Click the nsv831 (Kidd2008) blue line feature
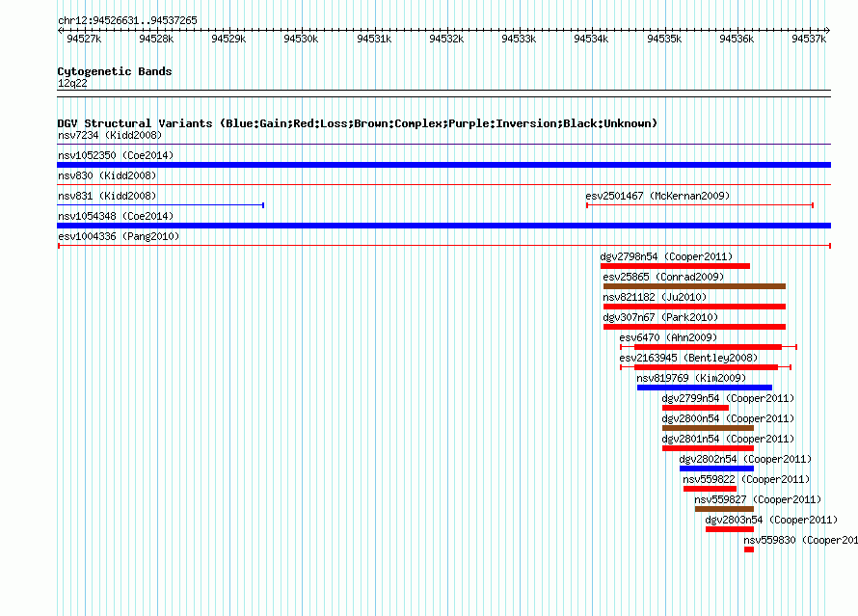This screenshot has height=616, width=858. (161, 205)
